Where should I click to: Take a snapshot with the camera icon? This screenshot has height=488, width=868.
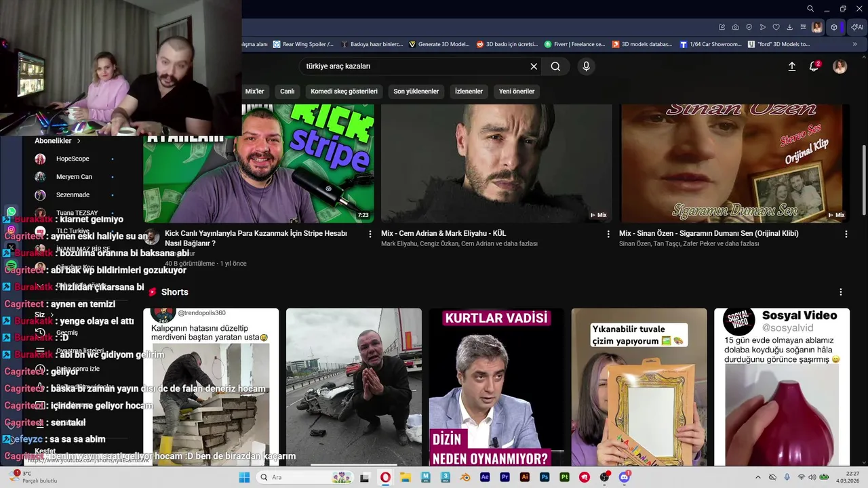[x=736, y=27]
